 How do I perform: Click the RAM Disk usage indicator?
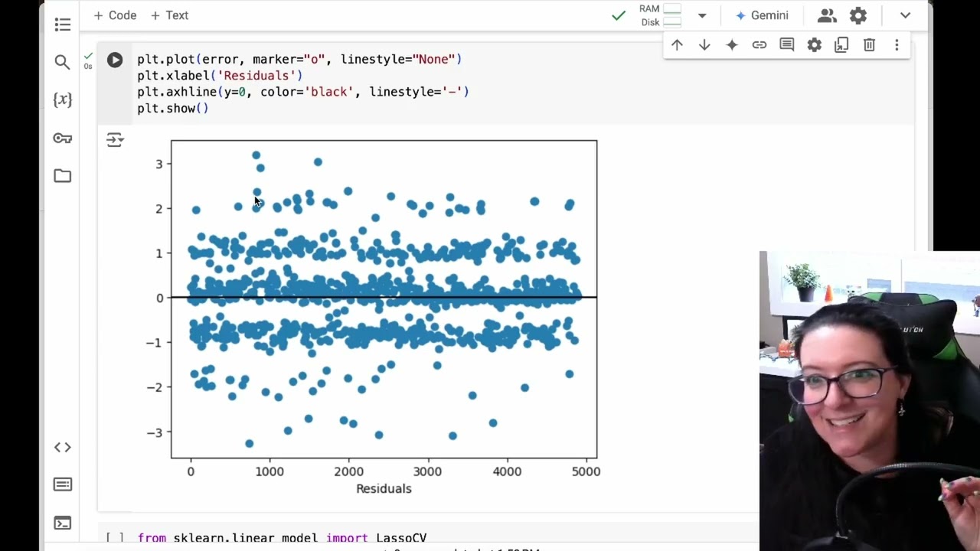click(661, 15)
